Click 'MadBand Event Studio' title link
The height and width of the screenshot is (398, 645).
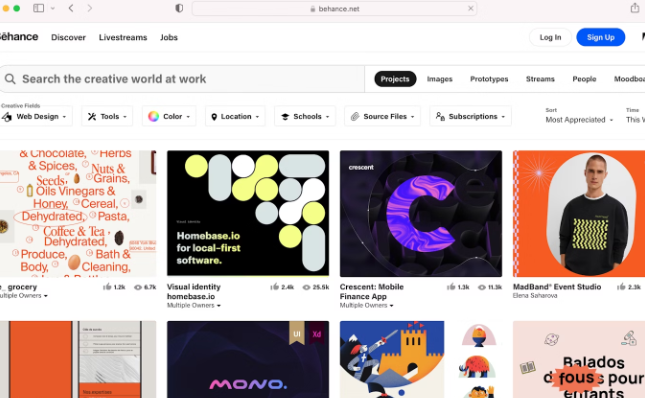557,287
